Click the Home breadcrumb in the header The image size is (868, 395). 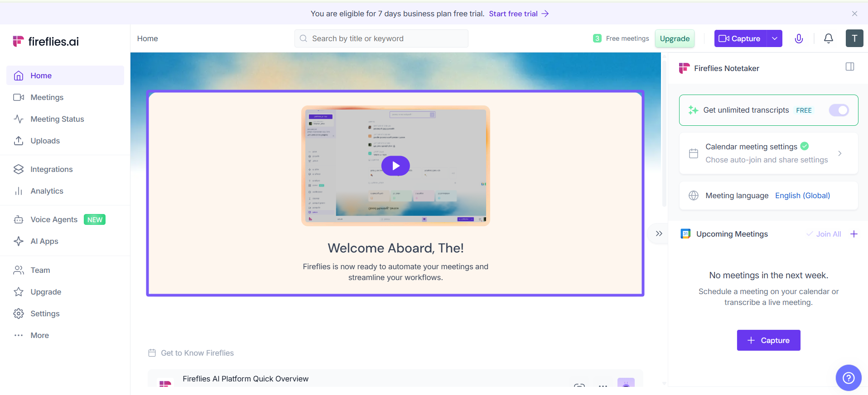[148, 38]
